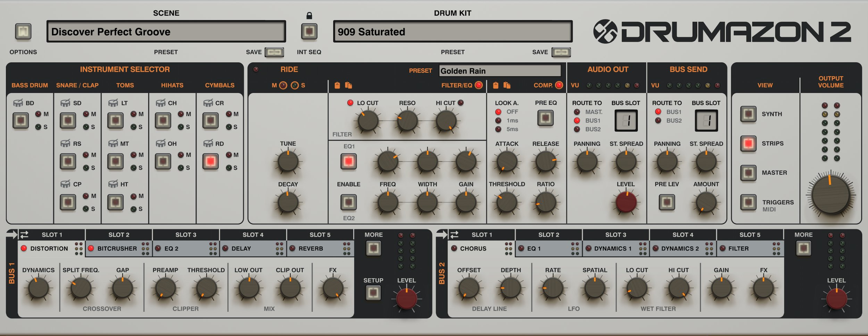Select BUS 1 Slot 2 Bitcrusher tab
This screenshot has height=336, width=868.
pos(119,249)
